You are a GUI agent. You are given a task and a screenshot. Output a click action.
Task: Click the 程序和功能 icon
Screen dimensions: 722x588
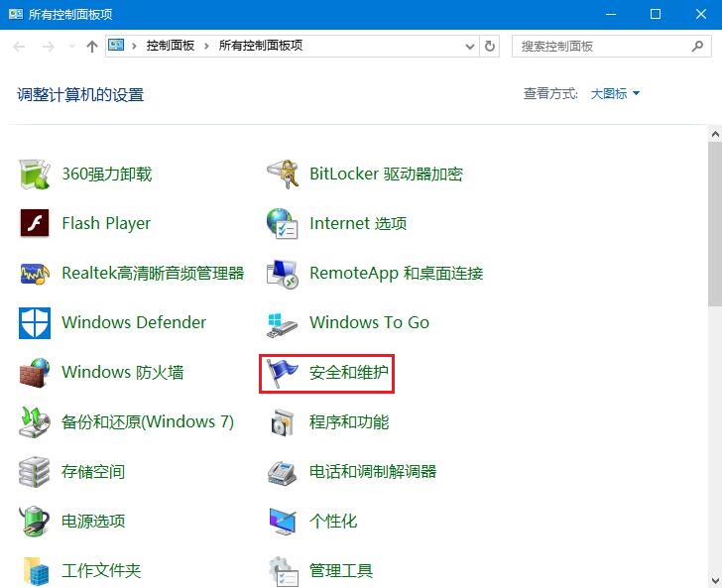283,422
